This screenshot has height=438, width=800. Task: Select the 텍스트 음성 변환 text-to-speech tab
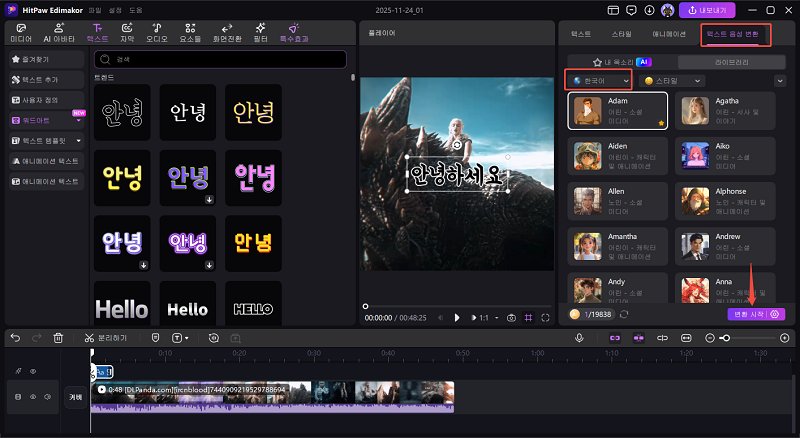[732, 34]
